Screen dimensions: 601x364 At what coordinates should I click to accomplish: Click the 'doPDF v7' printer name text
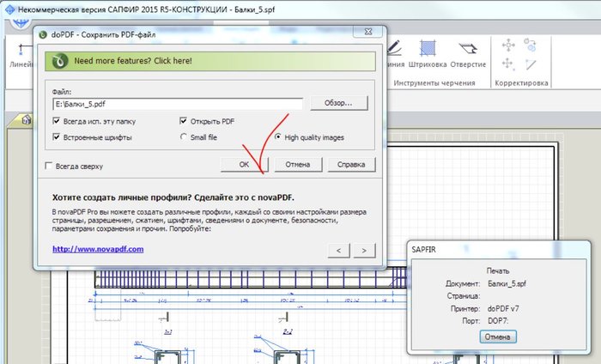click(503, 308)
